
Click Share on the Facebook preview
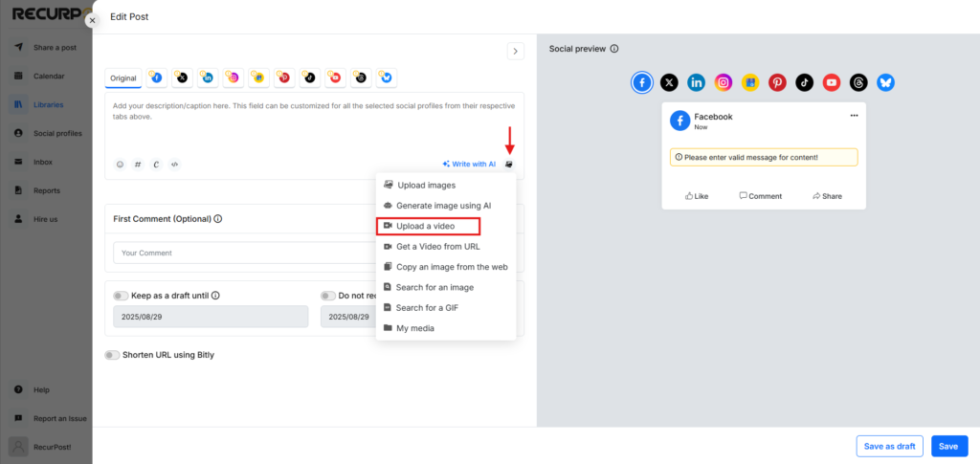827,196
